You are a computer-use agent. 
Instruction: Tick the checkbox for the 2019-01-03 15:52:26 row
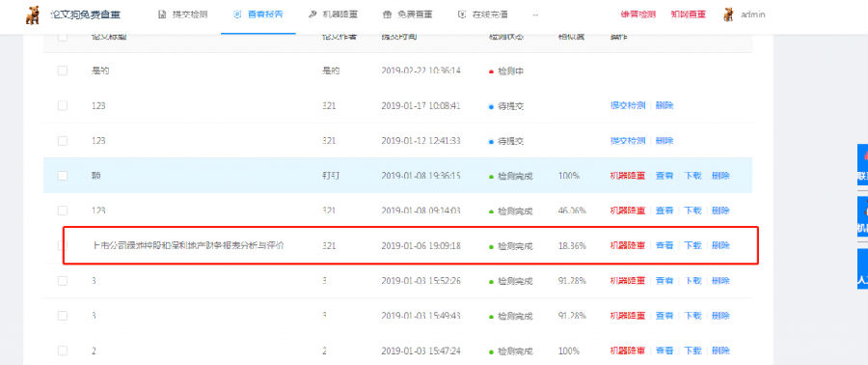click(x=63, y=281)
